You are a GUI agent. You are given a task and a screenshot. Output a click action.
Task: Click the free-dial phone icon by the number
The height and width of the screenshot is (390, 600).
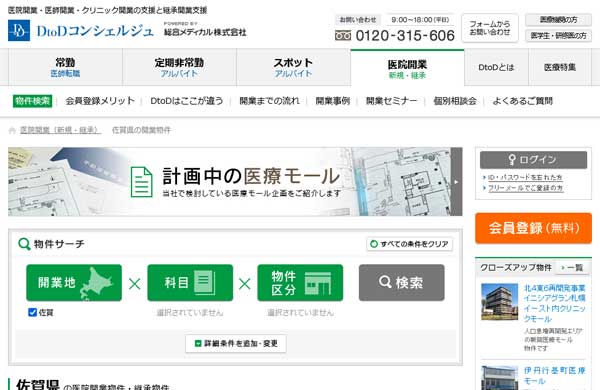point(343,36)
